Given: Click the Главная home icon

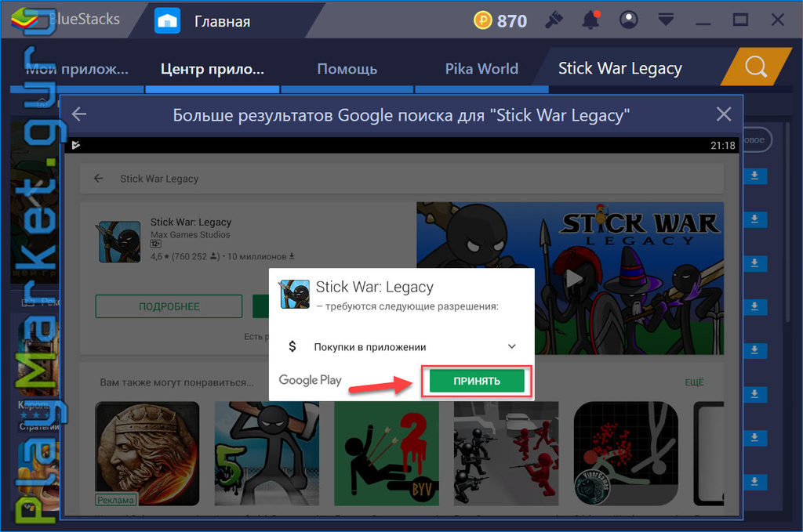Looking at the screenshot, I should [x=167, y=21].
